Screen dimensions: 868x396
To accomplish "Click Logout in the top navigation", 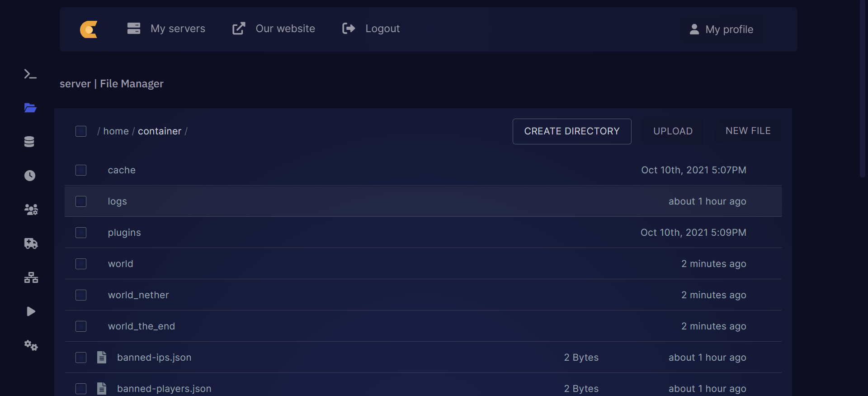I will 371,29.
